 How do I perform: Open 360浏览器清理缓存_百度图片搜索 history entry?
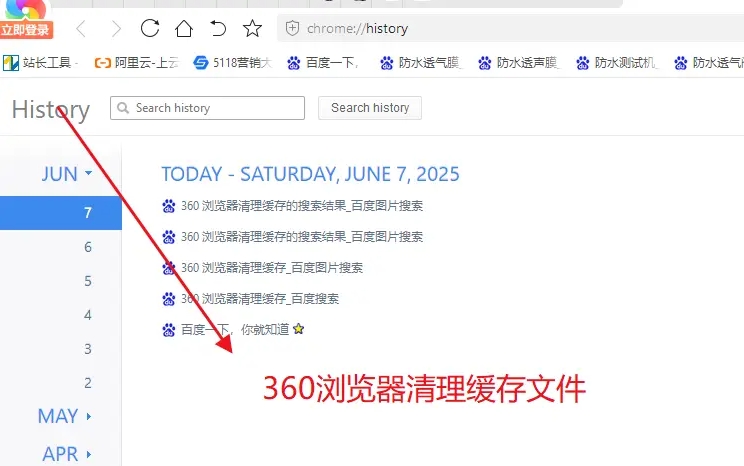pos(272,268)
